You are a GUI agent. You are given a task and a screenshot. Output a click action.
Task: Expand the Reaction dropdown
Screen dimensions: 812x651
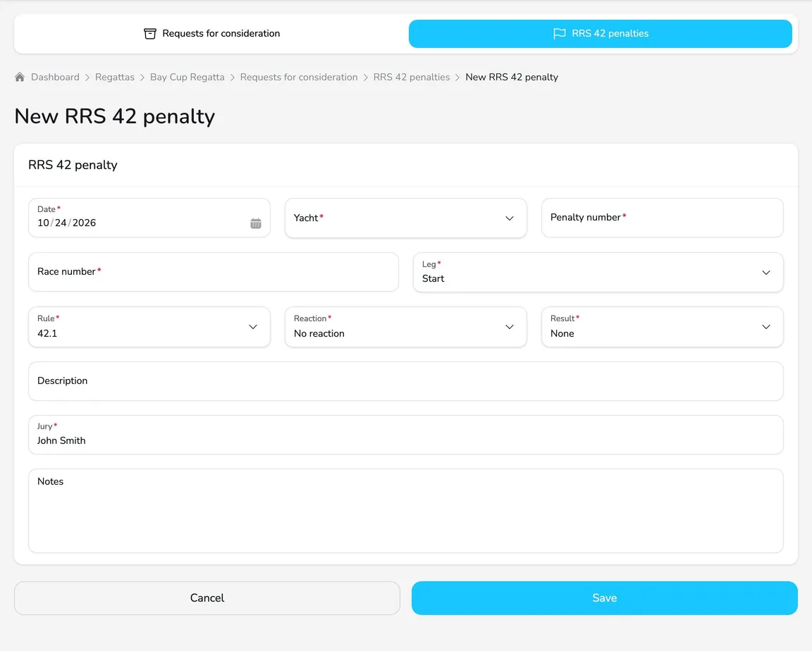405,327
